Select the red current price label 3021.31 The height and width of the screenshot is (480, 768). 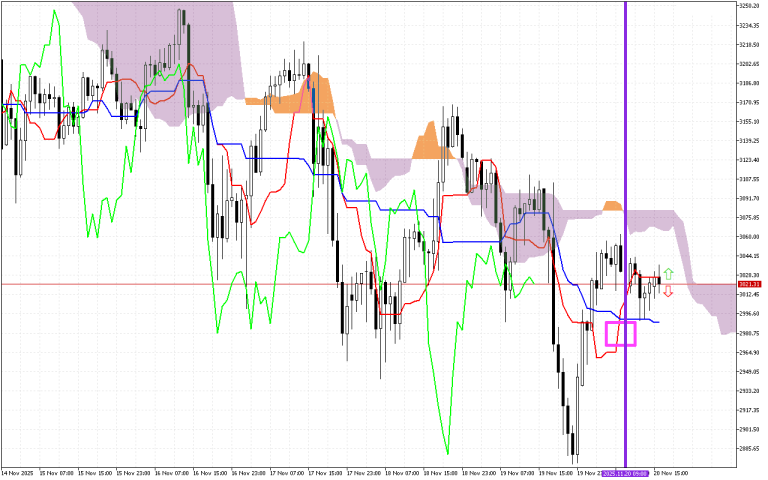coord(749,284)
